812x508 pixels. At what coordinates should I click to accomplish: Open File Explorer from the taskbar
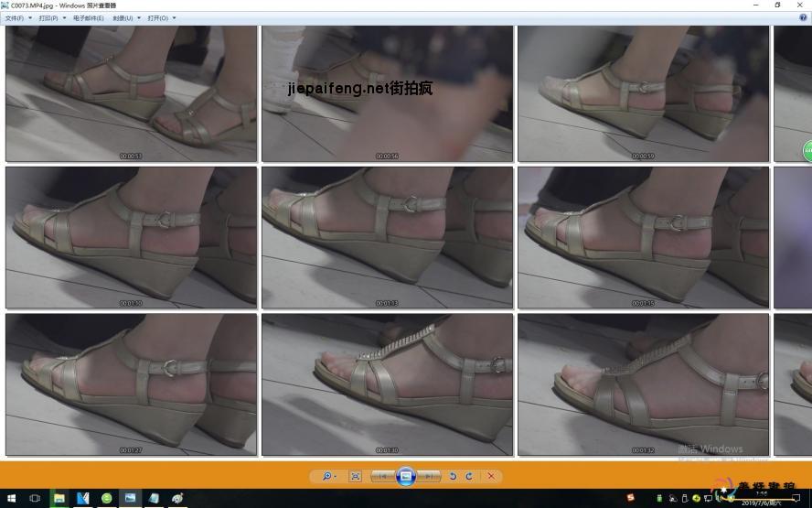click(59, 498)
